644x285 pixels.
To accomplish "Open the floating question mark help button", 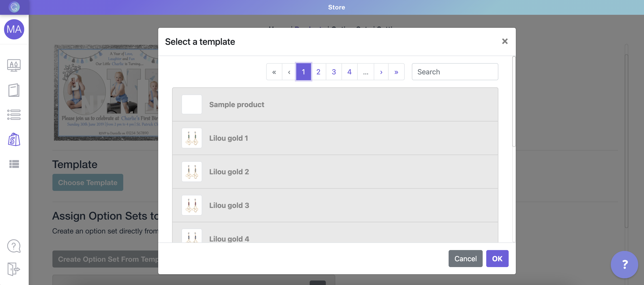I will click(x=624, y=265).
